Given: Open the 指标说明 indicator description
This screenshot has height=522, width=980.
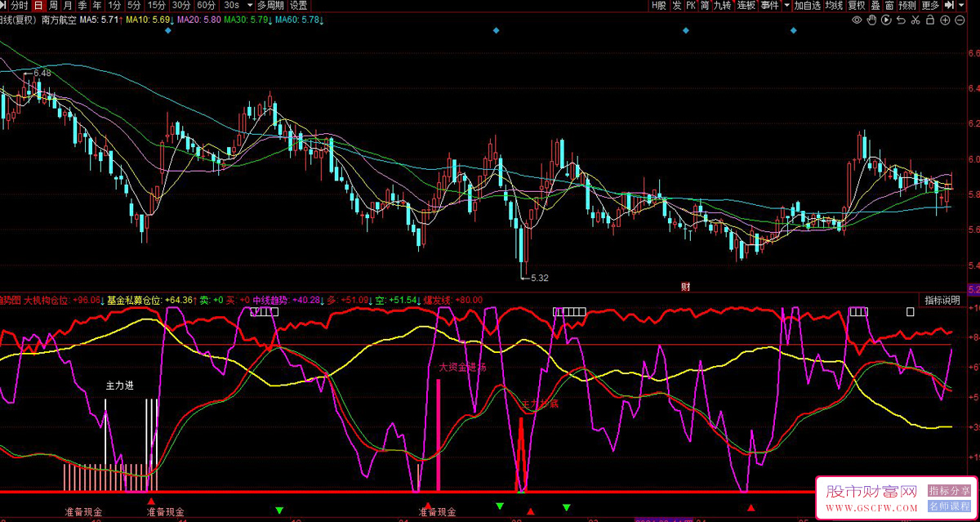Looking at the screenshot, I should [943, 300].
